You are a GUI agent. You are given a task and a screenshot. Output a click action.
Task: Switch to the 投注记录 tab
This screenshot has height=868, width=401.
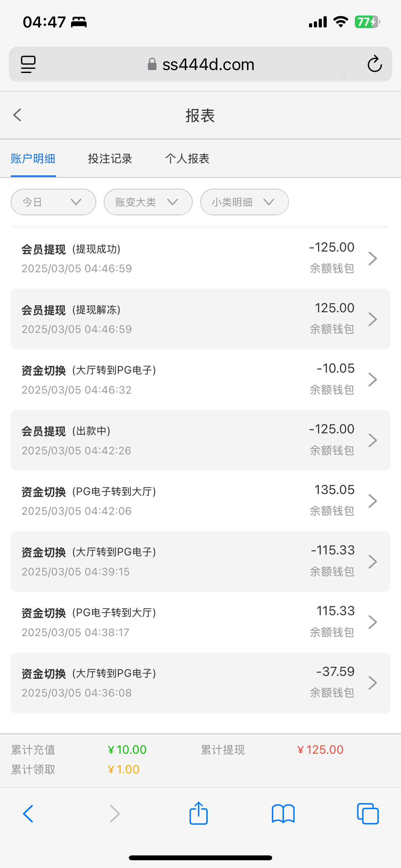pos(110,158)
